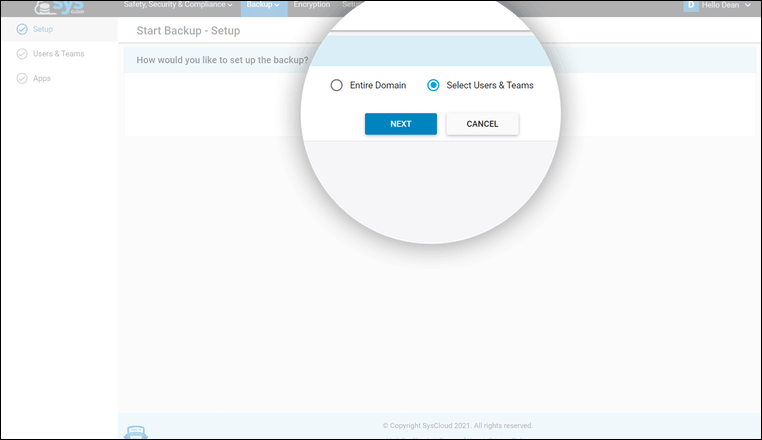Click the NEXT button
The width and height of the screenshot is (762, 440).
[401, 124]
